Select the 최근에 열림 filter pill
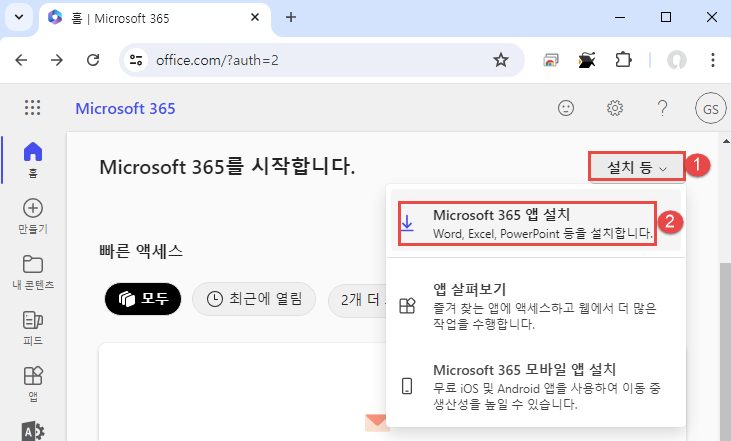 pyautogui.click(x=254, y=299)
